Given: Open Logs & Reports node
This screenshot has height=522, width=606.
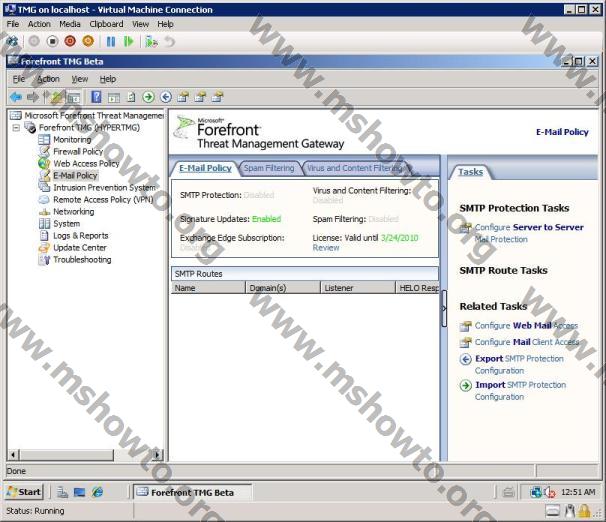Looking at the screenshot, I should [x=80, y=236].
